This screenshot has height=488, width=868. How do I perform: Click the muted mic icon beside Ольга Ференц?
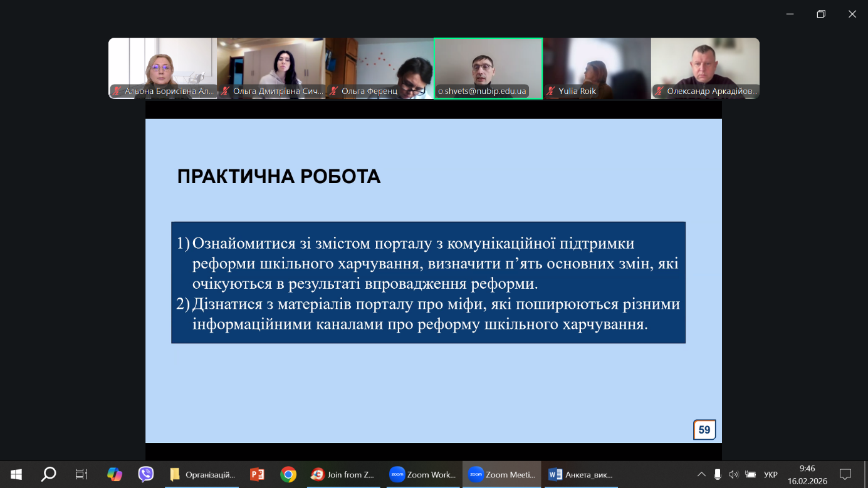[333, 91]
